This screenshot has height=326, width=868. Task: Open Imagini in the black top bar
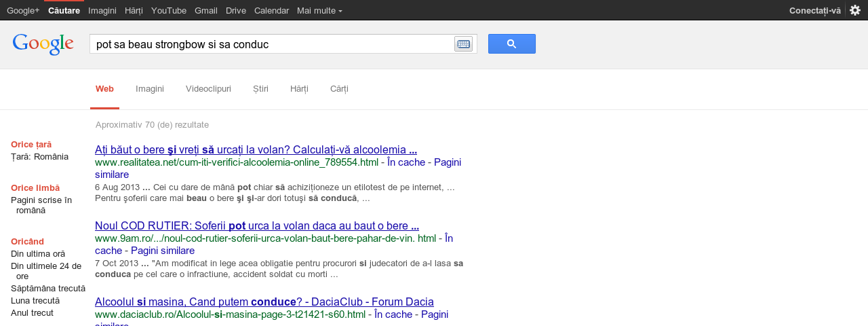[102, 10]
